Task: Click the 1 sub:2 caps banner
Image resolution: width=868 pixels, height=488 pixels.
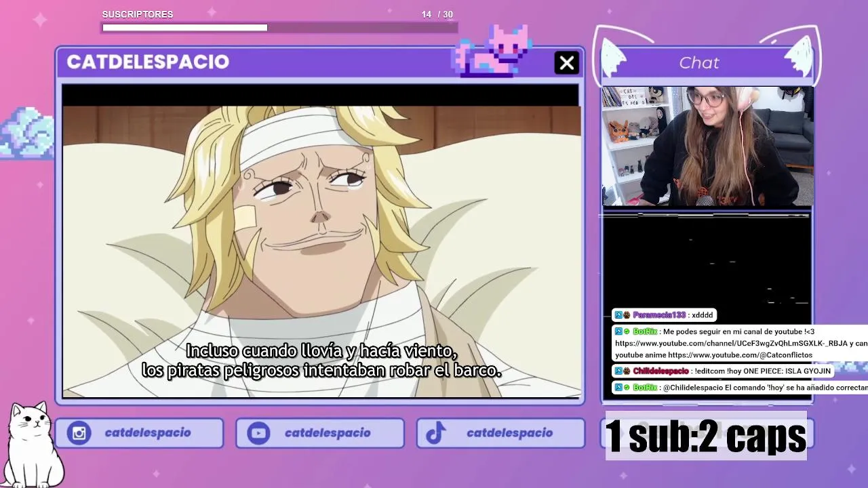Action: point(706,436)
